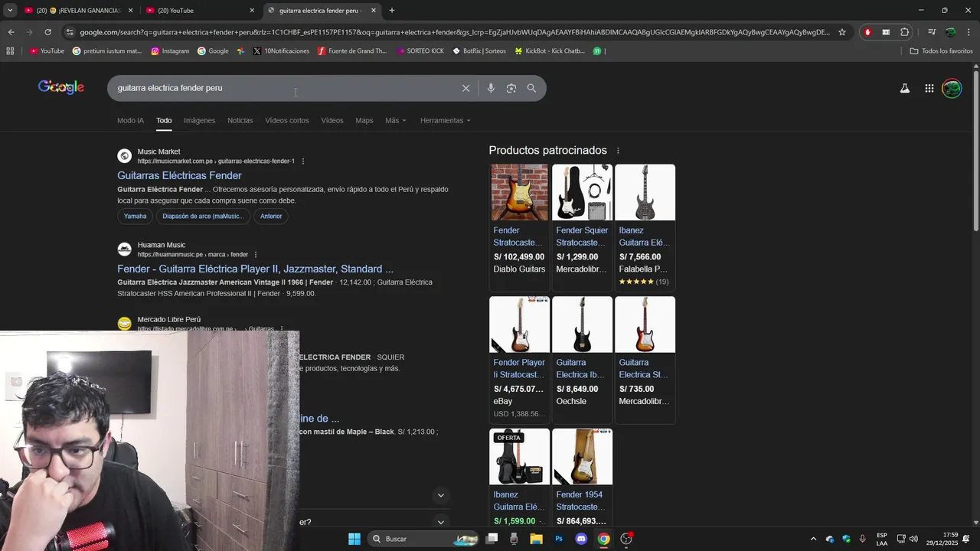Expand the second related question chevron
980x551 pixels.
click(440, 522)
